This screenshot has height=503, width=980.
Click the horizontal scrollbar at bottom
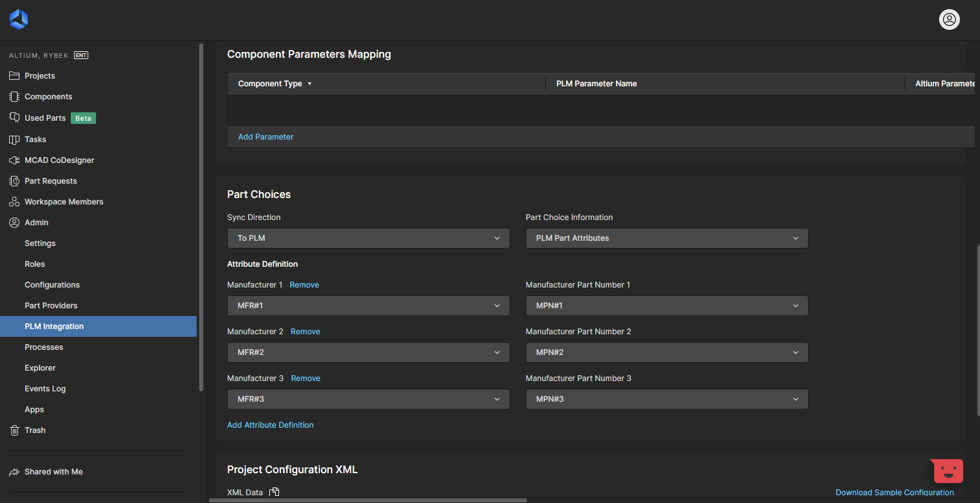[368, 500]
